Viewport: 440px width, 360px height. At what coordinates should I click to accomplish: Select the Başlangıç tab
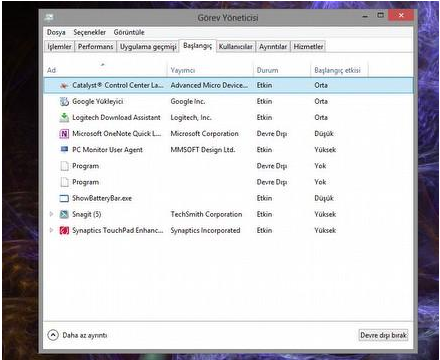pos(197,46)
